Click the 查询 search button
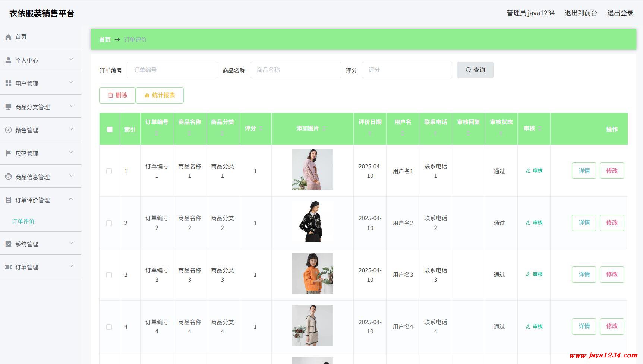 475,70
